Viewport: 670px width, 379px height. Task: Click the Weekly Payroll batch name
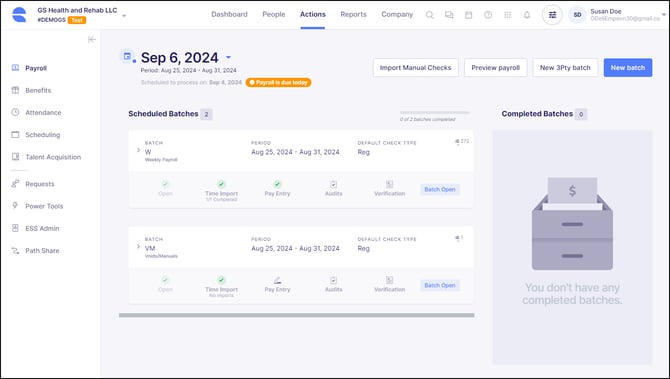coord(161,160)
